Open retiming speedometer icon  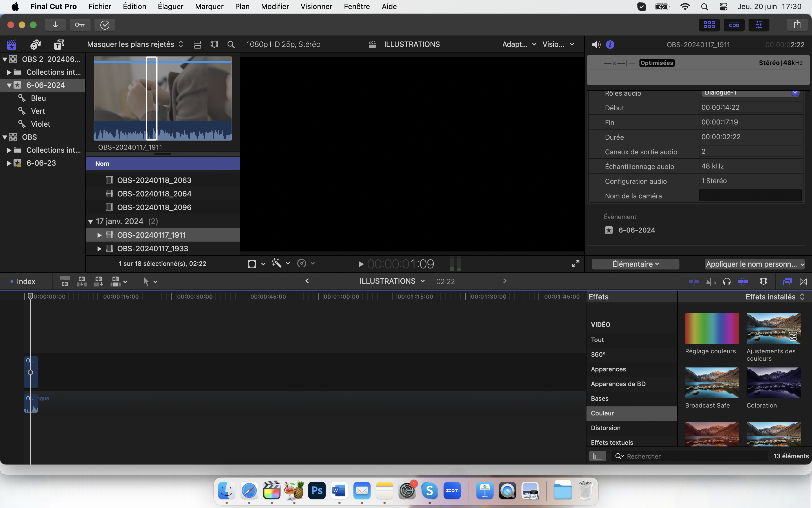pos(302,263)
